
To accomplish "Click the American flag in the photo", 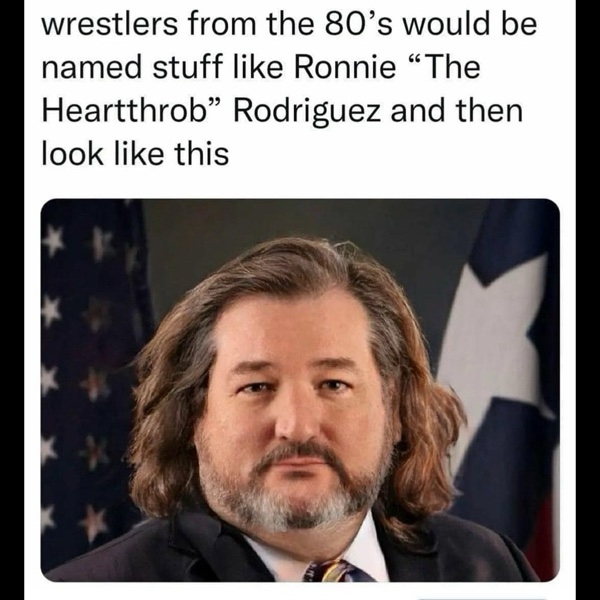I will point(92,383).
